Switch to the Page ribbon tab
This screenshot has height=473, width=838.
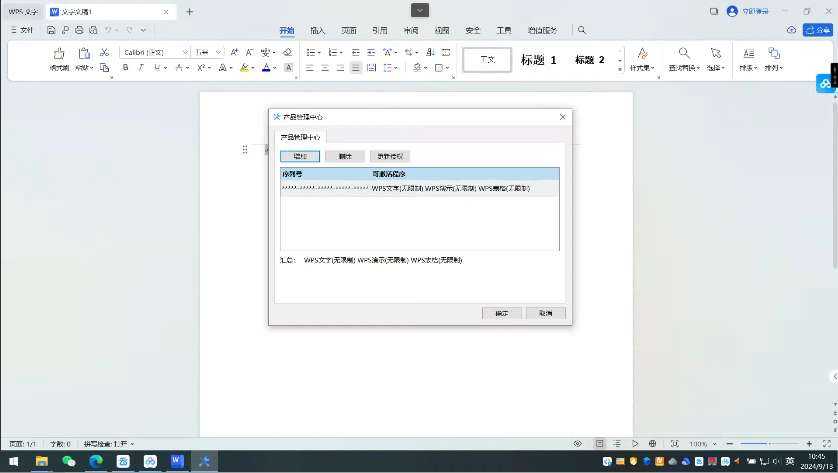tap(348, 30)
